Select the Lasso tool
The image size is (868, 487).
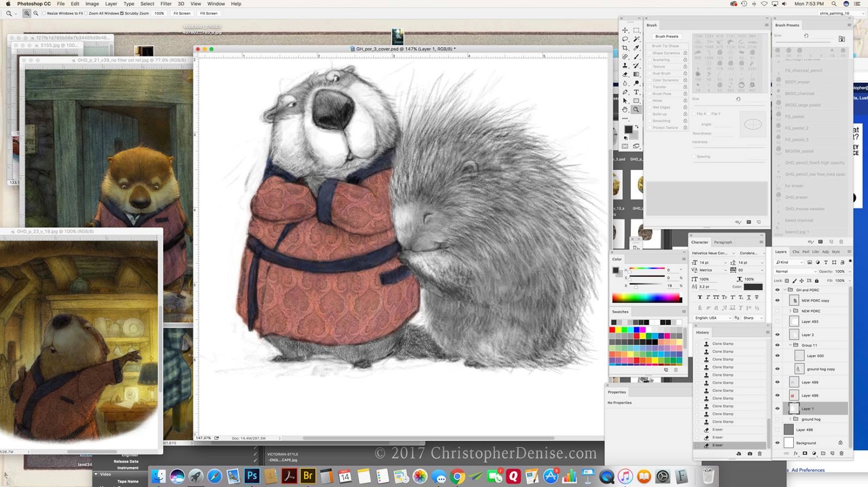point(625,39)
